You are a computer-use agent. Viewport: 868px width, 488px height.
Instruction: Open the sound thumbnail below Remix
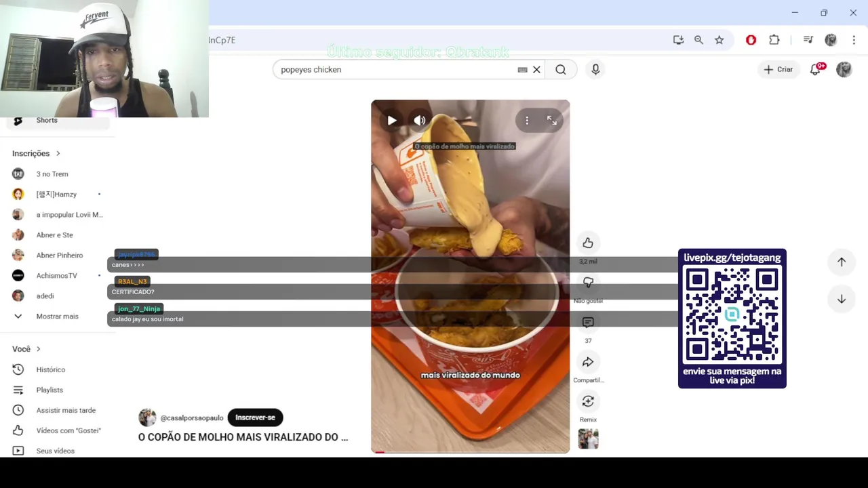click(x=588, y=439)
